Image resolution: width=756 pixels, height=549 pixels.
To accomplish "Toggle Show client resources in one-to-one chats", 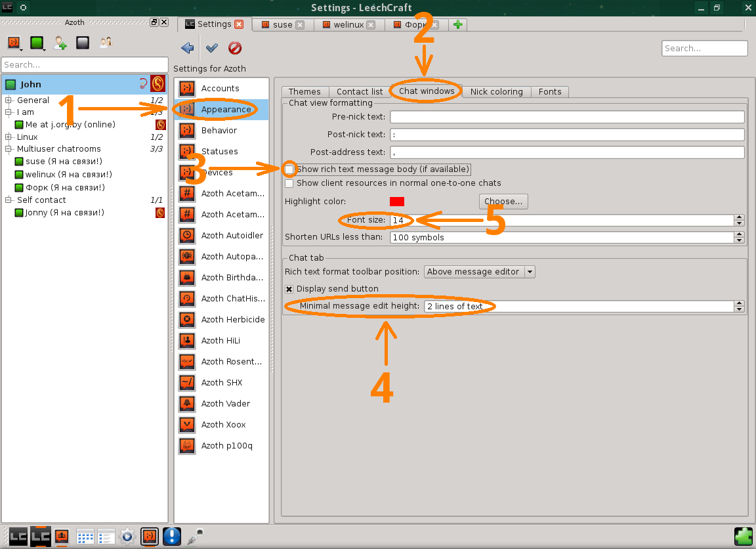I will tap(289, 183).
